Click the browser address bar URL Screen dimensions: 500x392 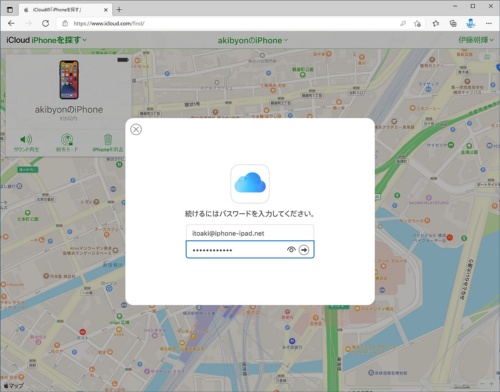coord(109,23)
